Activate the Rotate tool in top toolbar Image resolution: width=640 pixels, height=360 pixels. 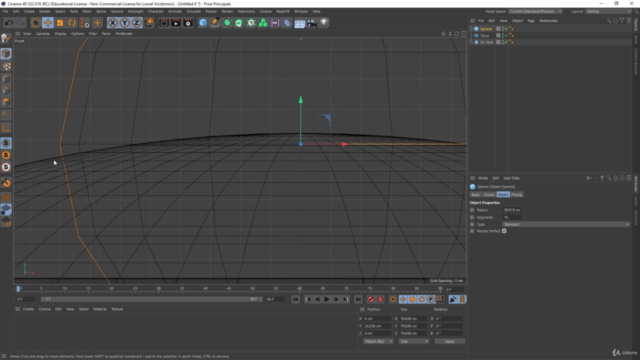click(x=72, y=23)
